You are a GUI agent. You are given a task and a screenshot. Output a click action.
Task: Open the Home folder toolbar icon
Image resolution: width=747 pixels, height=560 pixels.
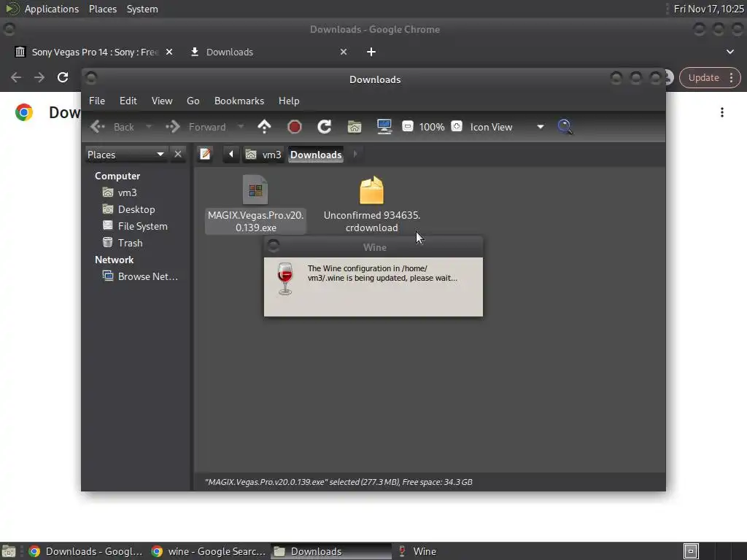(355, 127)
